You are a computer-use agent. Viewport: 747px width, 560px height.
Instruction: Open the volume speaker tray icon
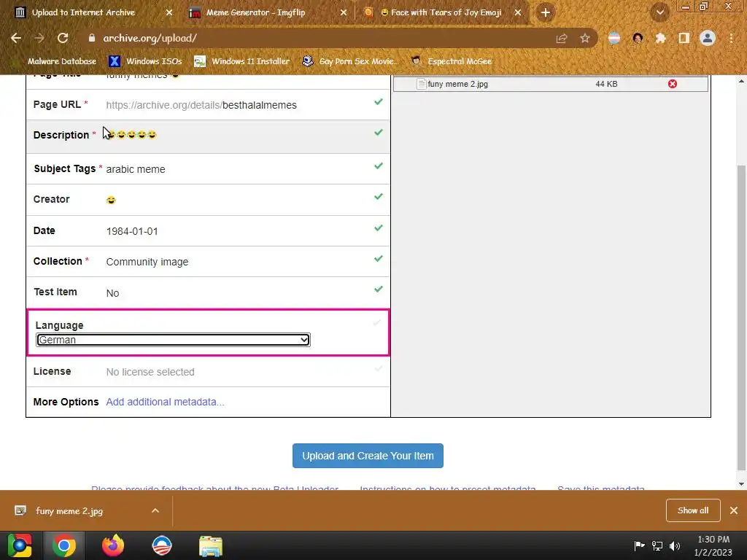675,545
